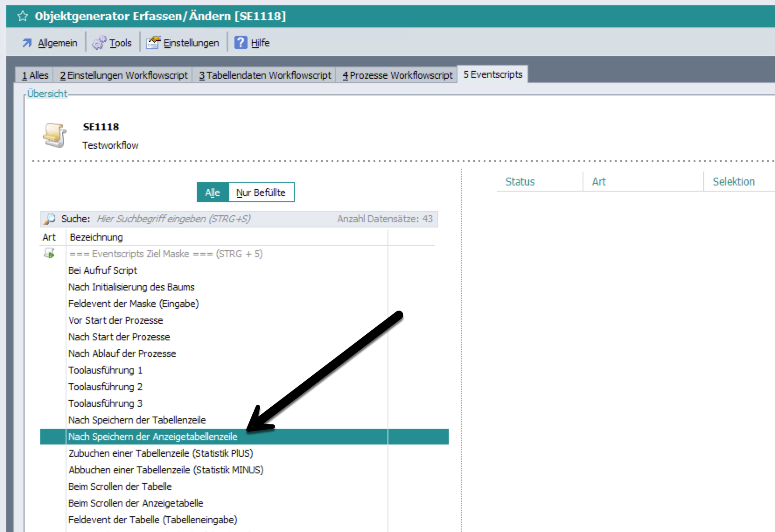Select Bei Aufruf Script entry
The width and height of the screenshot is (775, 532).
coord(103,270)
